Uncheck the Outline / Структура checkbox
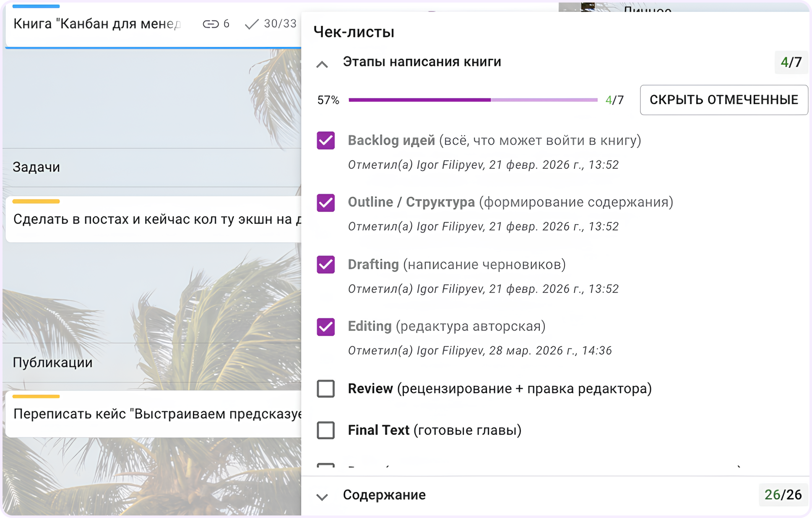Image resolution: width=812 pixels, height=518 pixels. 325,202
